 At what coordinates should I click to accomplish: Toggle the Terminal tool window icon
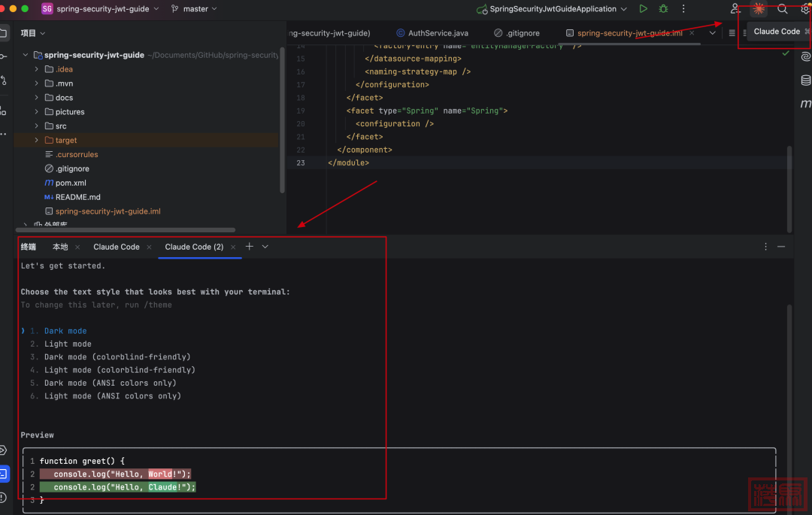click(4, 474)
